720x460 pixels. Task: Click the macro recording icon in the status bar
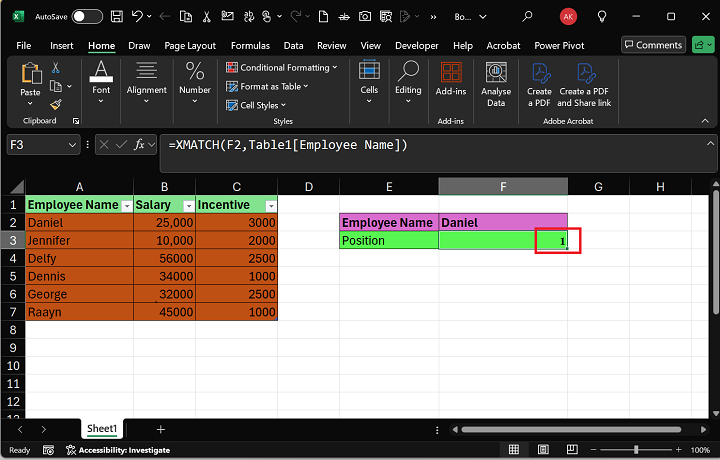pyautogui.click(x=48, y=450)
